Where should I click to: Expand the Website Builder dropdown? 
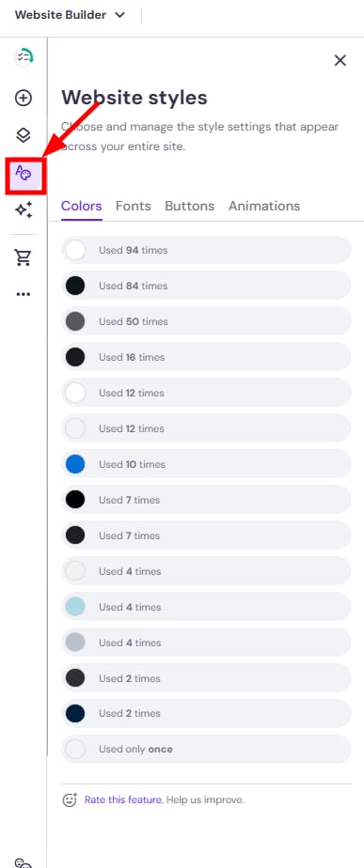pos(70,15)
